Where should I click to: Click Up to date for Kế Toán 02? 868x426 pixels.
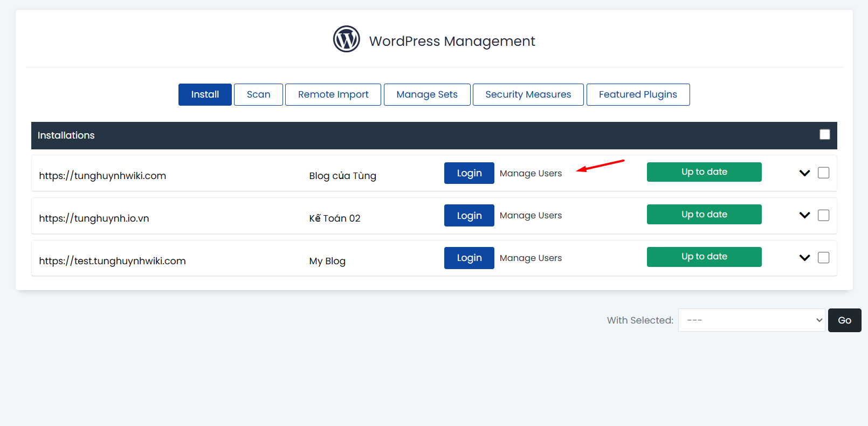click(x=704, y=214)
